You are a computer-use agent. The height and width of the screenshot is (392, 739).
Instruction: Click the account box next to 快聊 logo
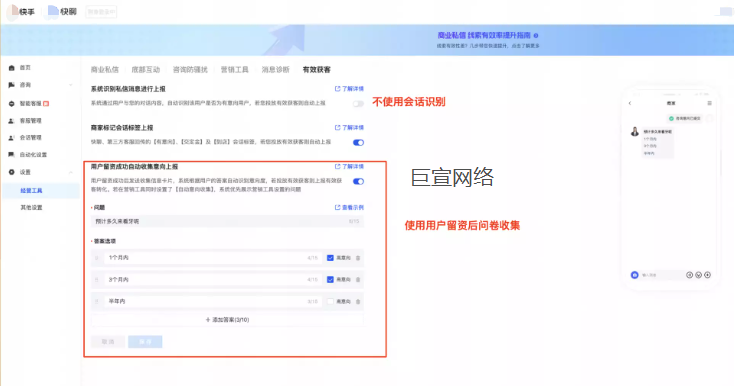coord(101,12)
